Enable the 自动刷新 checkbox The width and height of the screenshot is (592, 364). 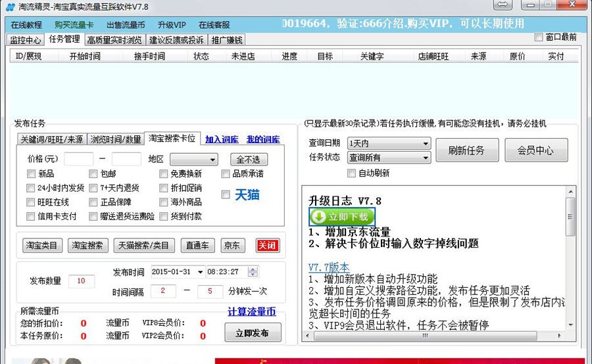click(x=351, y=173)
